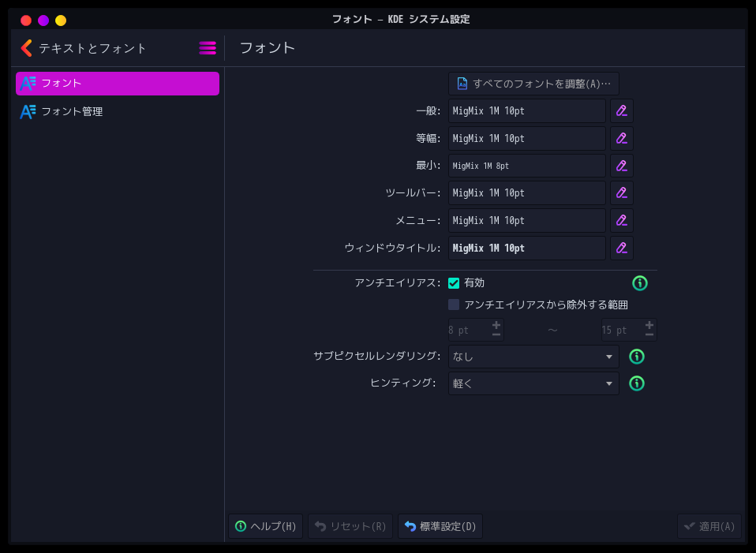
Task: Edit the ツールバー font with pencil icon
Action: tap(622, 192)
